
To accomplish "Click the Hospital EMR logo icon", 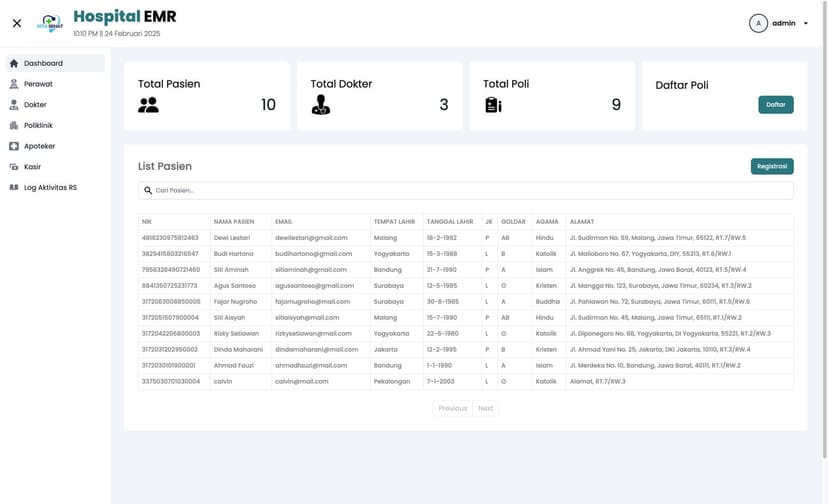I will 49,23.
